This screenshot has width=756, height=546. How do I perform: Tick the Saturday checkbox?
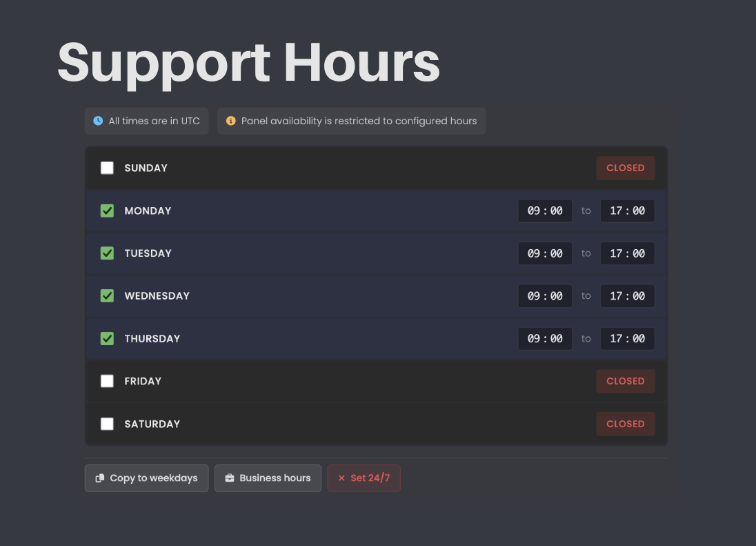[x=107, y=424]
